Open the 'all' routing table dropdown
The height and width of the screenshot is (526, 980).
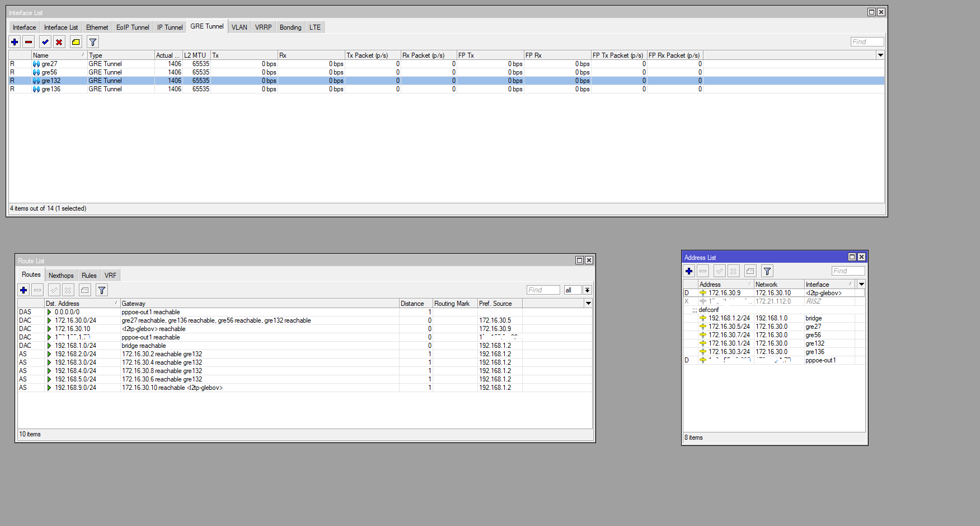pyautogui.click(x=587, y=290)
